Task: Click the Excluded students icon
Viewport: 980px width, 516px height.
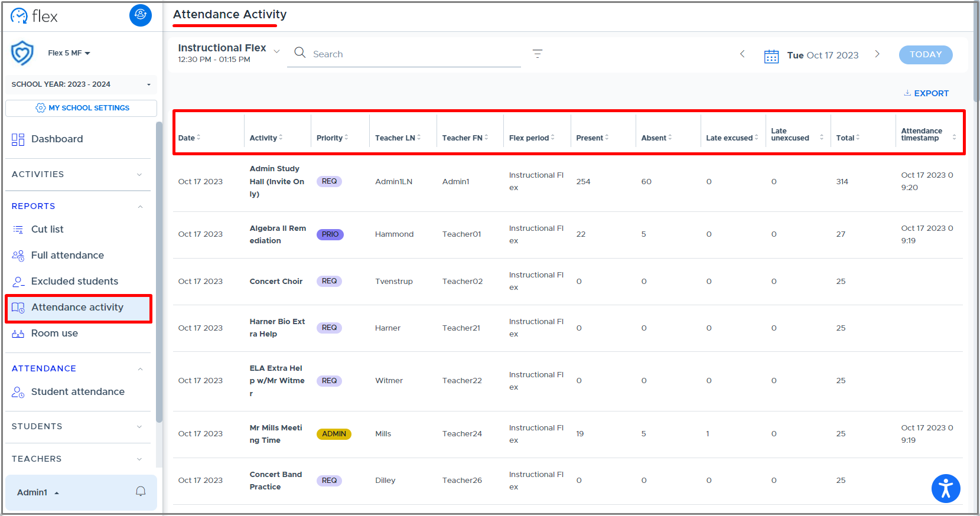Action: tap(18, 282)
